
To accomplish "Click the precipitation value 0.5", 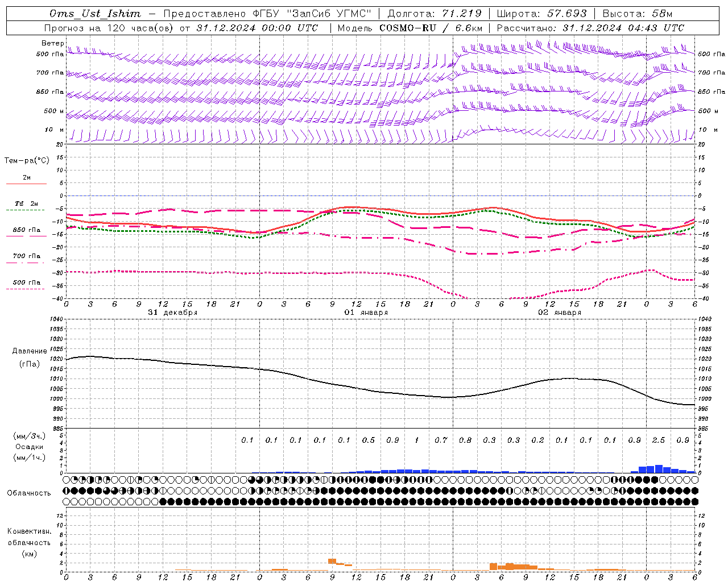I will pyautogui.click(x=369, y=440).
